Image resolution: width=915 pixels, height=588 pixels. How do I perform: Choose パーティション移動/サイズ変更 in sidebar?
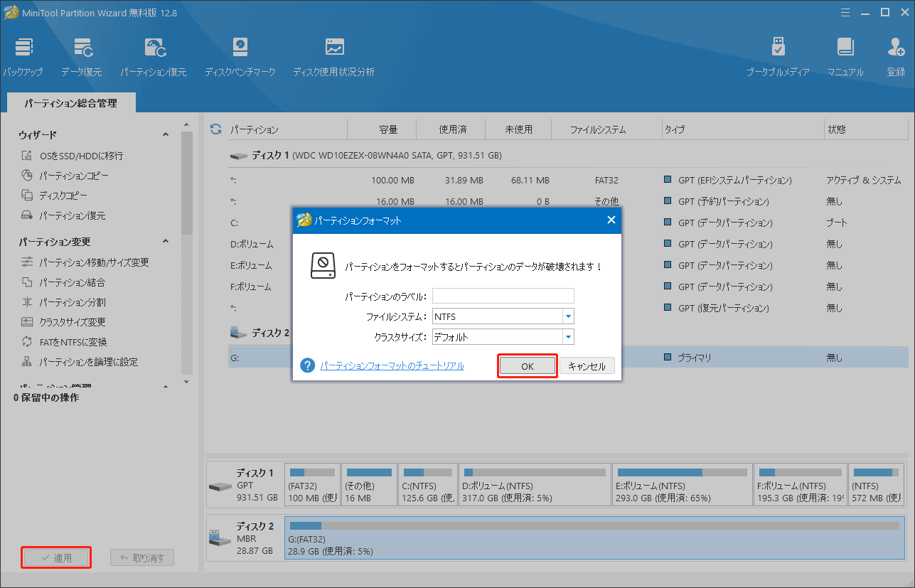[x=85, y=262]
